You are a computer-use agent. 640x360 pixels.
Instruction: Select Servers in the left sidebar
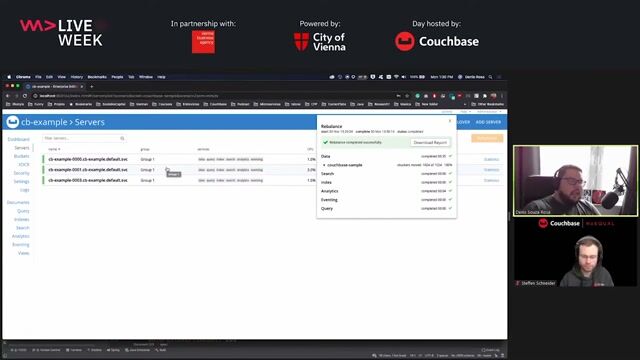(x=22, y=148)
